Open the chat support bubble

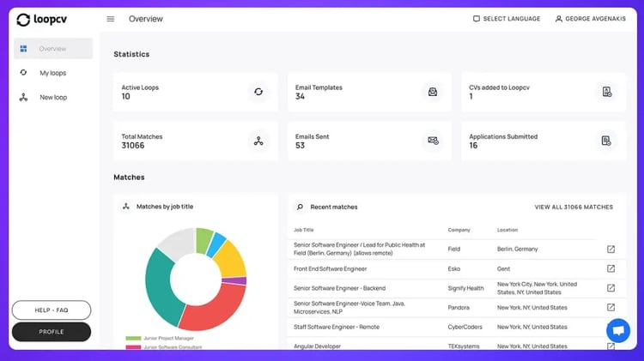tap(618, 330)
